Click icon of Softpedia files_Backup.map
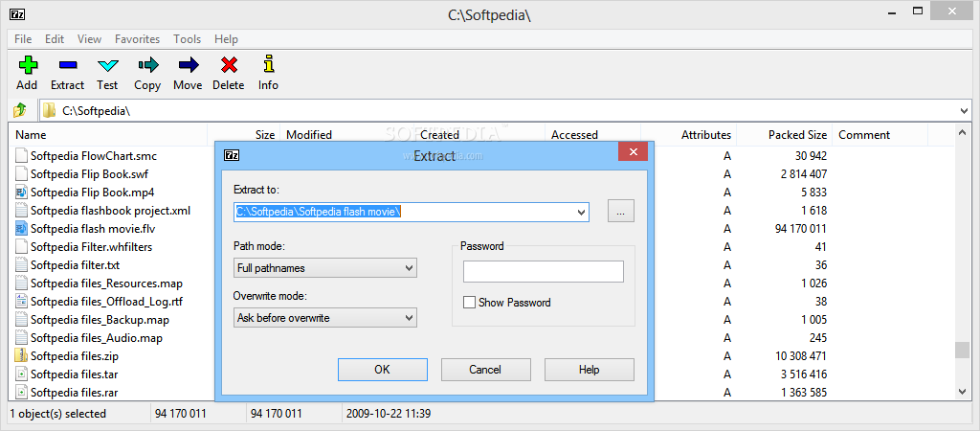 [21, 320]
